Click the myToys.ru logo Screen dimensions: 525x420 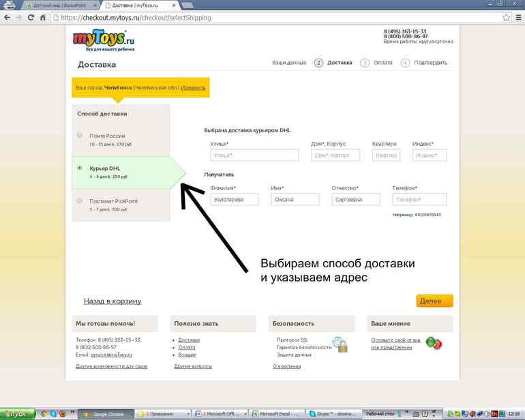coord(105,41)
